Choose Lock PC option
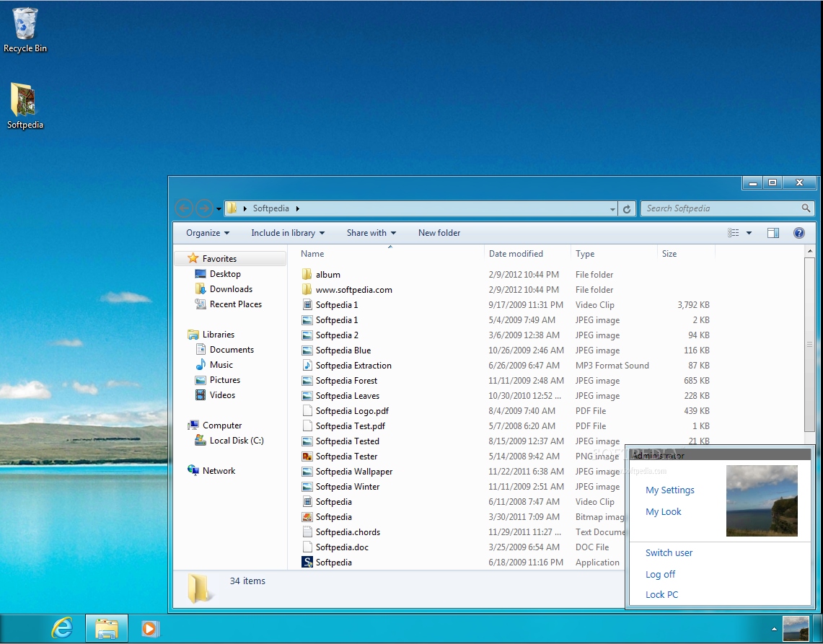Viewport: 823px width, 644px height. pyautogui.click(x=661, y=595)
